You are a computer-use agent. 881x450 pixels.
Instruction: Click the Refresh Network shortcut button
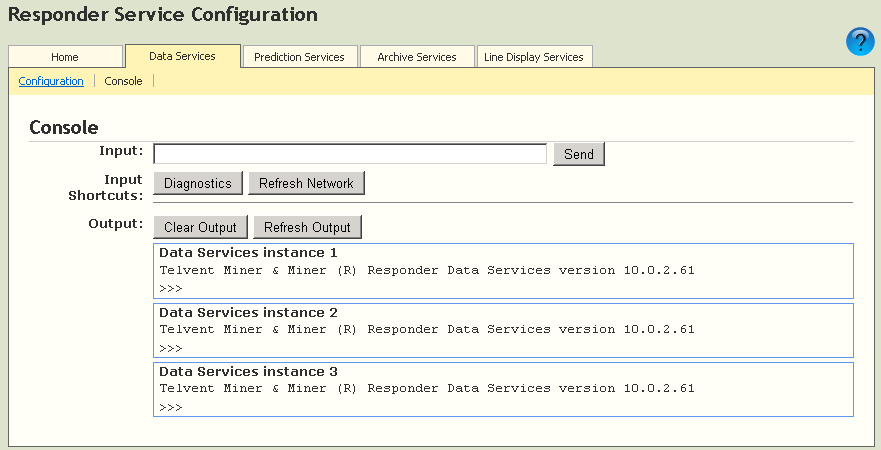306,183
